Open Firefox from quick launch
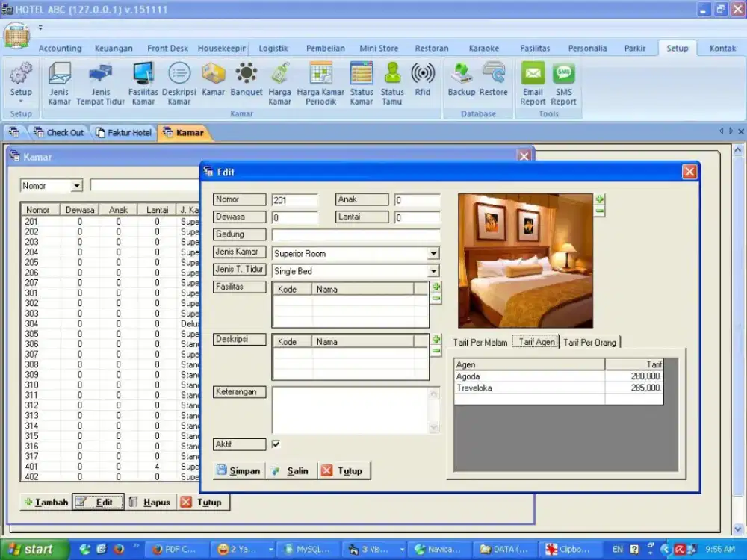This screenshot has width=747, height=560. [x=119, y=549]
